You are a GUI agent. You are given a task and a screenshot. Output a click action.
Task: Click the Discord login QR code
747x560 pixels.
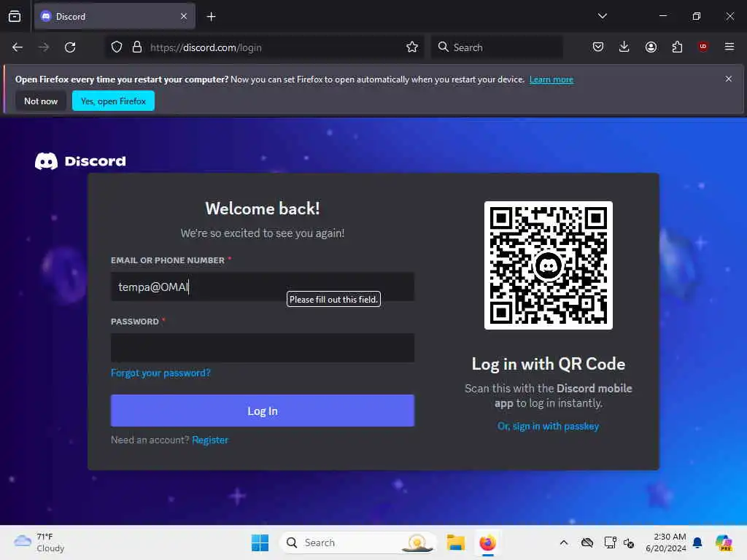(x=549, y=265)
